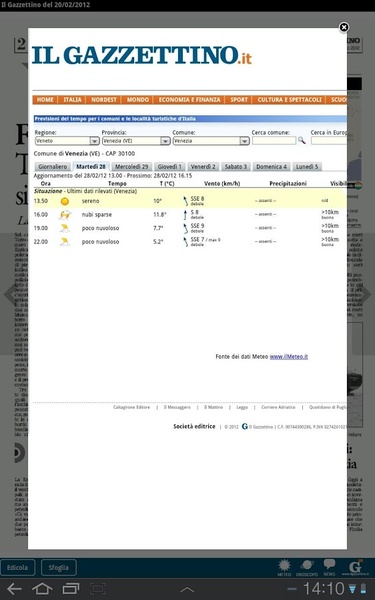Select the Lunedì 5 tab
Screen dimensions: 375x600
307,166
